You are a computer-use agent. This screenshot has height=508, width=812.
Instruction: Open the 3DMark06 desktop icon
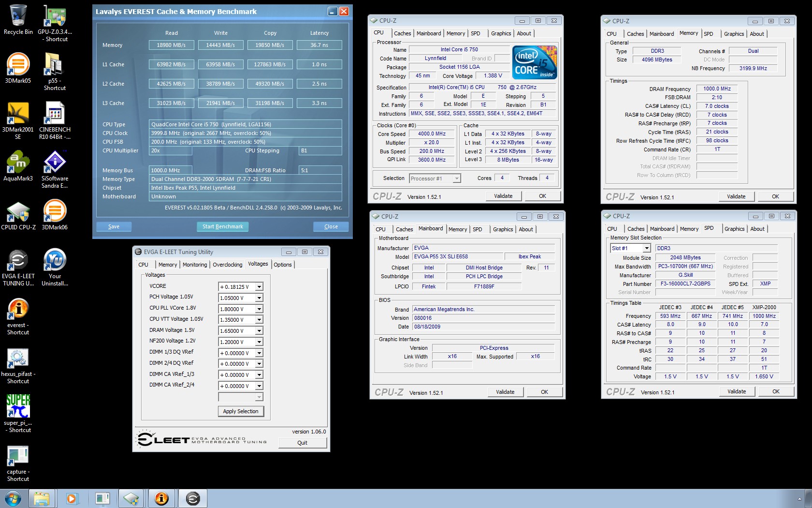pos(55,215)
